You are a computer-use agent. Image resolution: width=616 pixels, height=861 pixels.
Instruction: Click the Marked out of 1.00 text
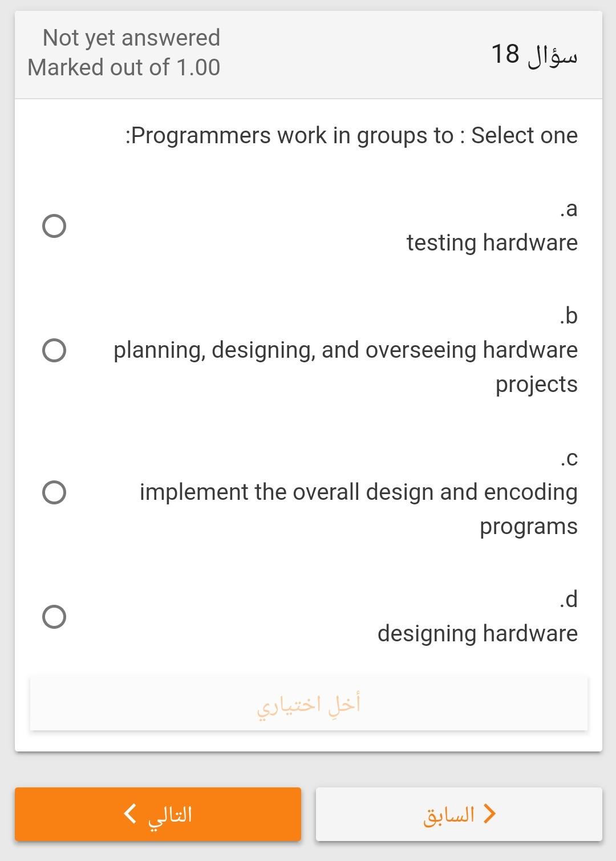pos(123,67)
